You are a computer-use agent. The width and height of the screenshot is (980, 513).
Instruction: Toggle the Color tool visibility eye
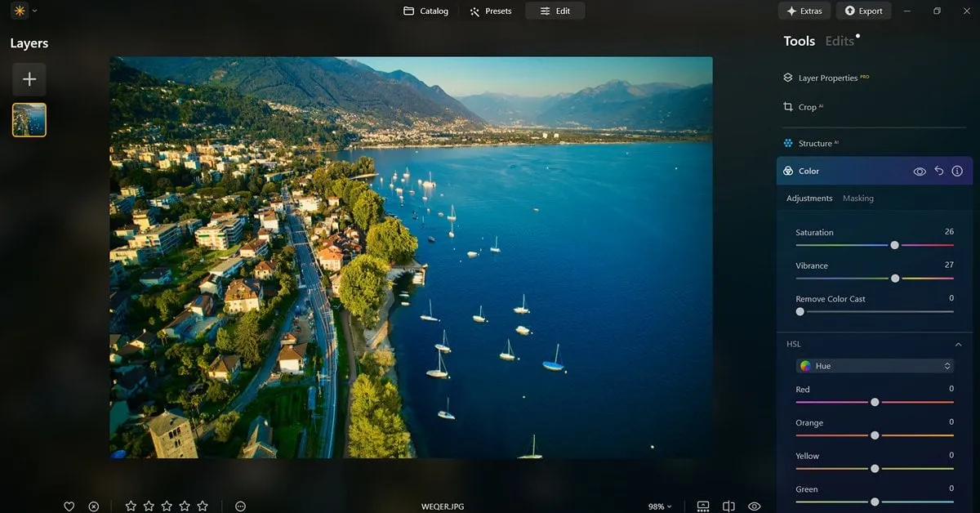point(920,172)
